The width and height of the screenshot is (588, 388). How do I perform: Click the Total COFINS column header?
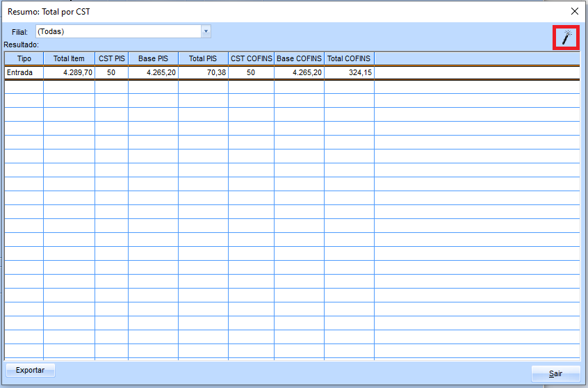[349, 58]
